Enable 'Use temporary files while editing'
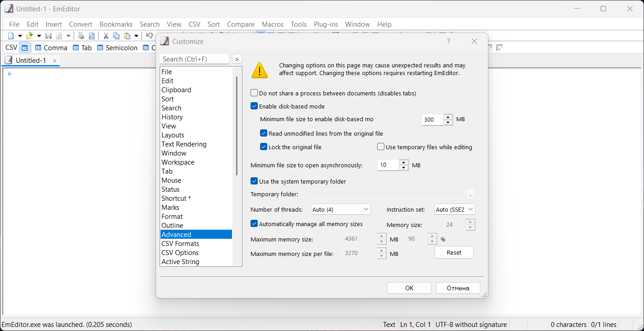 [x=381, y=147]
